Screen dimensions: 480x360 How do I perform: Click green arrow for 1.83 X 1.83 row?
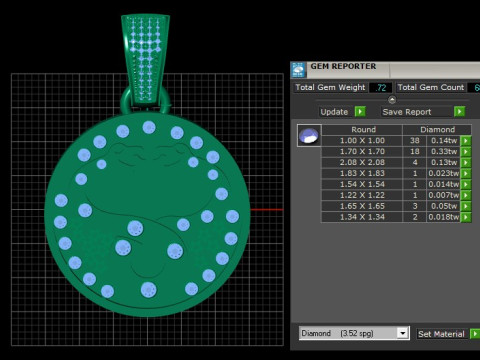(466, 173)
